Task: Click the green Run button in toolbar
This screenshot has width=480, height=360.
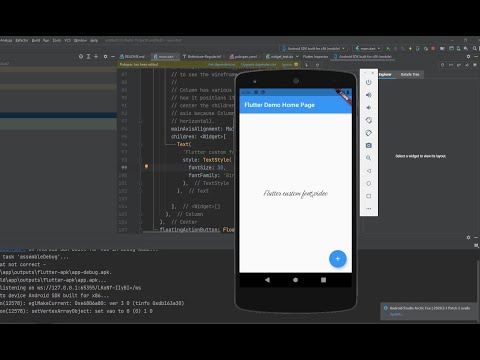Action: 388,49
